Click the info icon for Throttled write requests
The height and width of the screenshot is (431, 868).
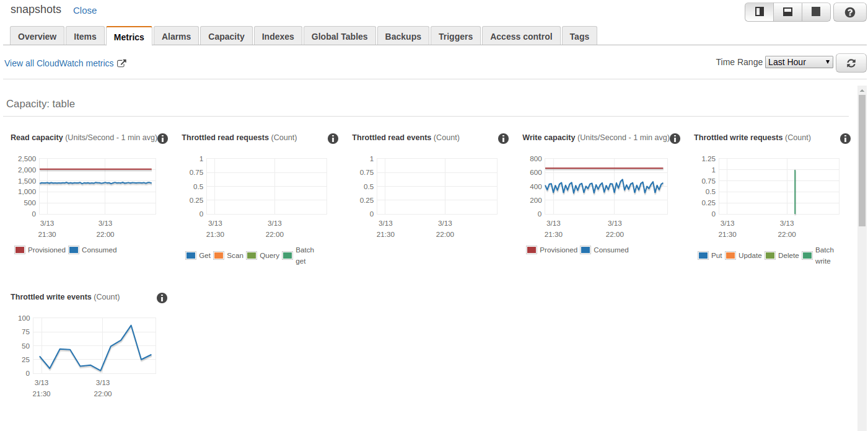[x=845, y=138]
